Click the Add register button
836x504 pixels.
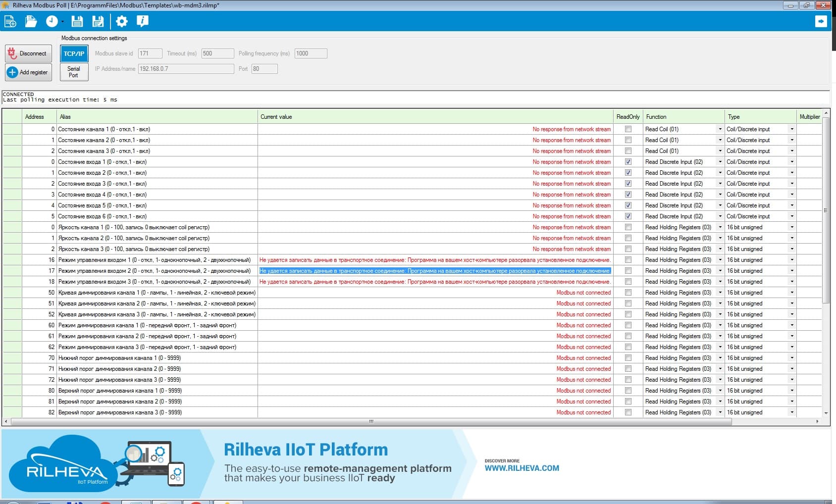click(x=28, y=72)
